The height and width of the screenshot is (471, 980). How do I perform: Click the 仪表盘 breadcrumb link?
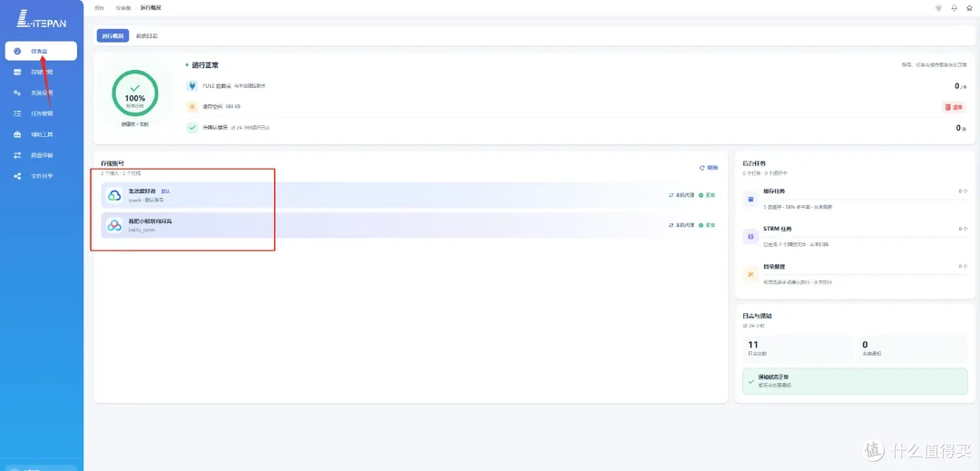coord(123,7)
